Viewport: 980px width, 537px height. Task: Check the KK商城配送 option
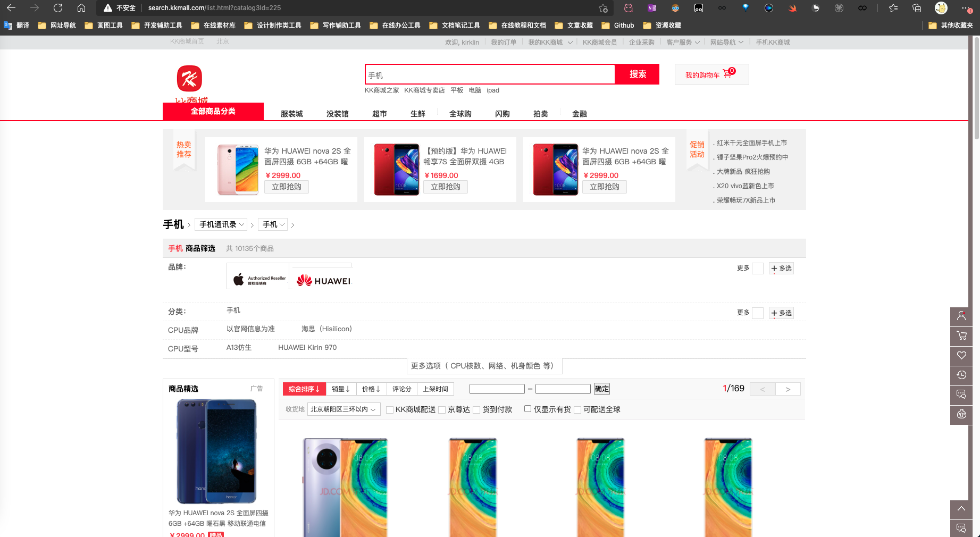coord(390,410)
